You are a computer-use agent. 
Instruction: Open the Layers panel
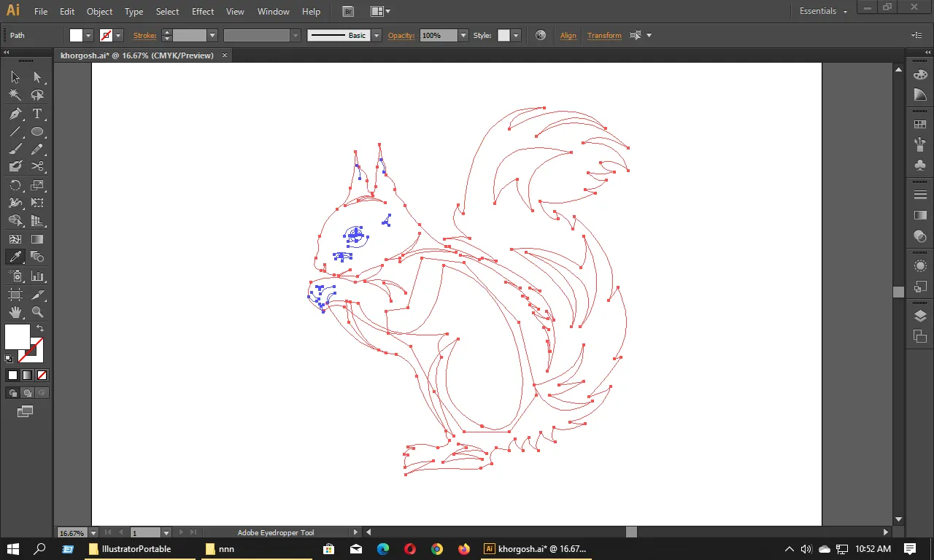[920, 316]
